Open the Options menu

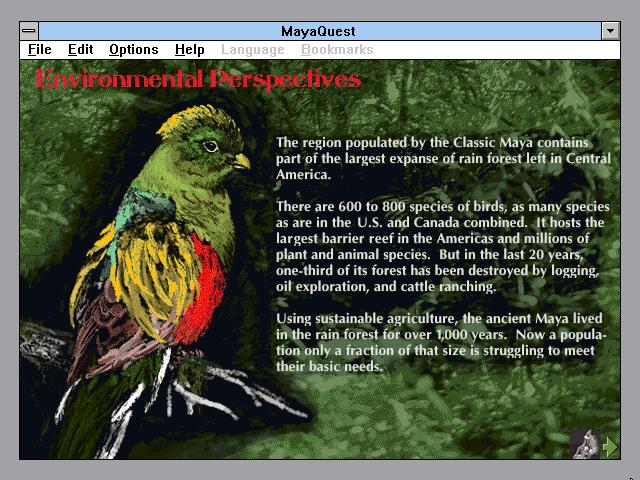[x=133, y=50]
